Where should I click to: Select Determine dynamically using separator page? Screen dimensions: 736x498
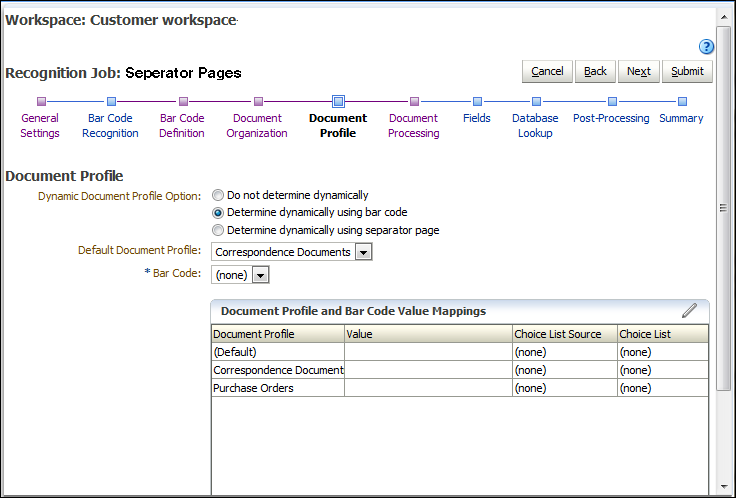pyautogui.click(x=218, y=230)
